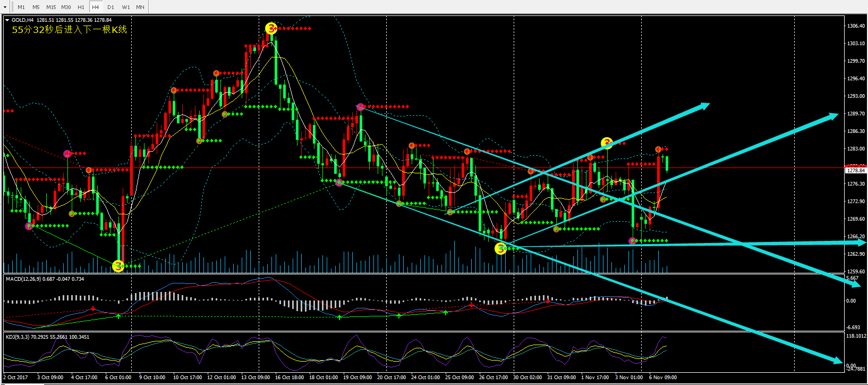
Task: Select the current price label 1278.84
Action: [x=856, y=170]
